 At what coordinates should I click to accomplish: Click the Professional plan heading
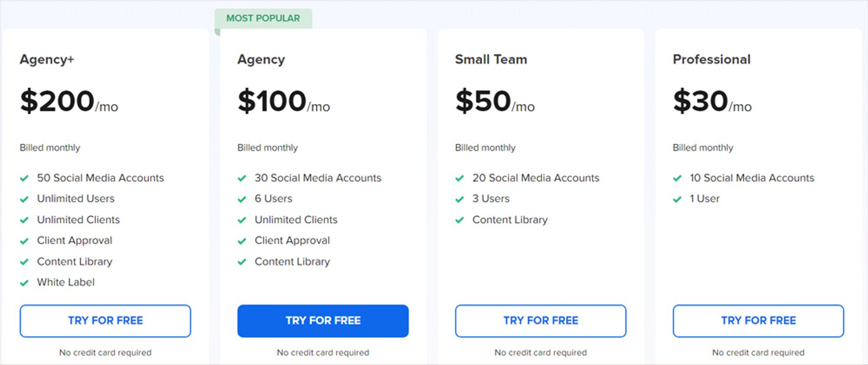[x=712, y=59]
